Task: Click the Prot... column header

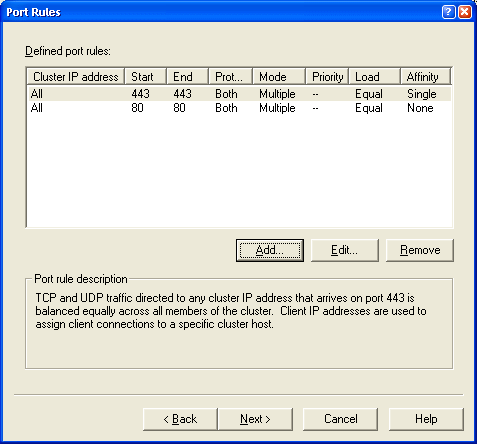Action: [x=231, y=77]
